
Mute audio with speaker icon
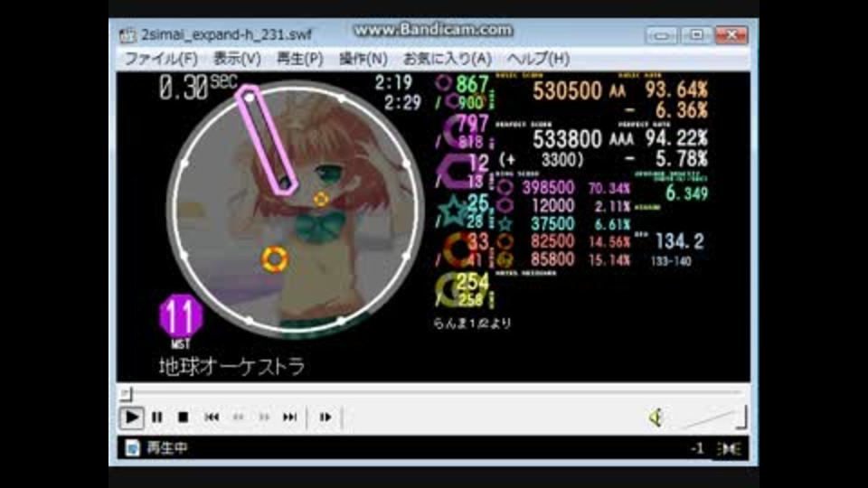pos(656,418)
